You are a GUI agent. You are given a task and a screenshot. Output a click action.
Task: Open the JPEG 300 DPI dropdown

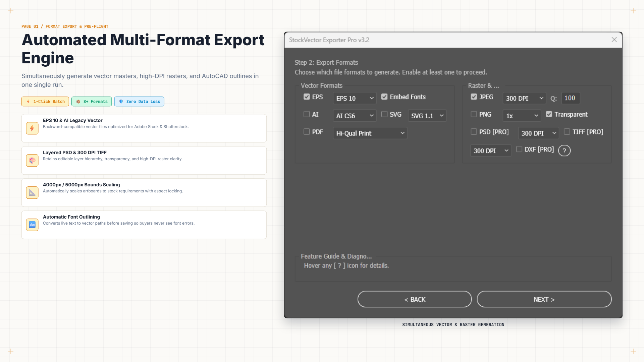click(524, 98)
